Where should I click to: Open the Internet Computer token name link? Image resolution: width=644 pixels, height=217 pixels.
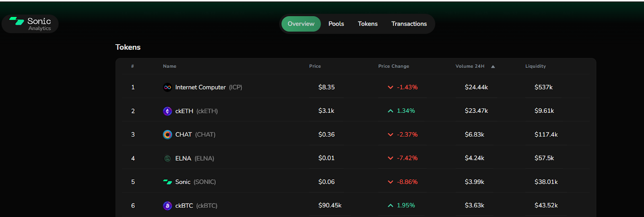(200, 87)
